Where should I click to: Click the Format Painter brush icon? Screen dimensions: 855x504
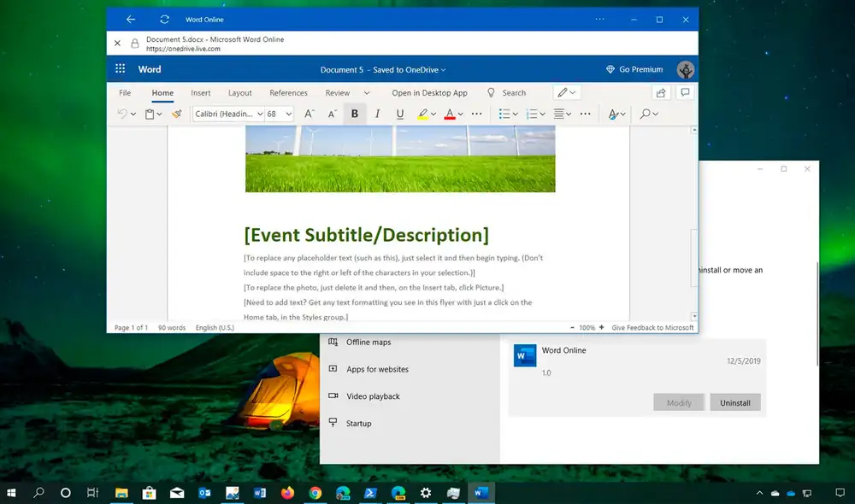(x=176, y=114)
